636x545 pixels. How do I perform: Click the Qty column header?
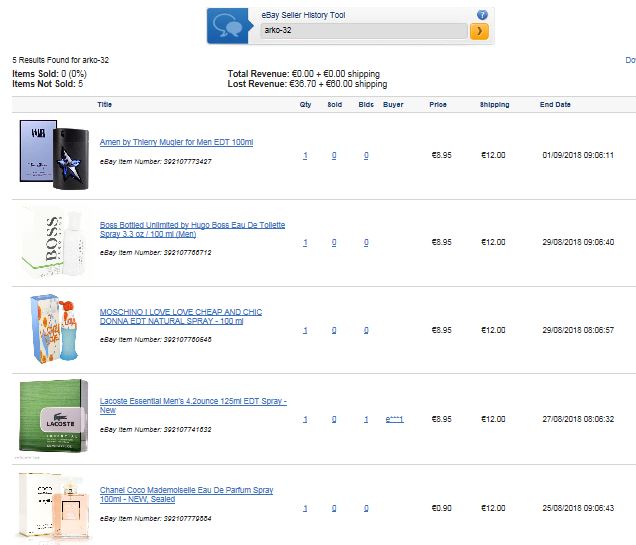click(305, 104)
